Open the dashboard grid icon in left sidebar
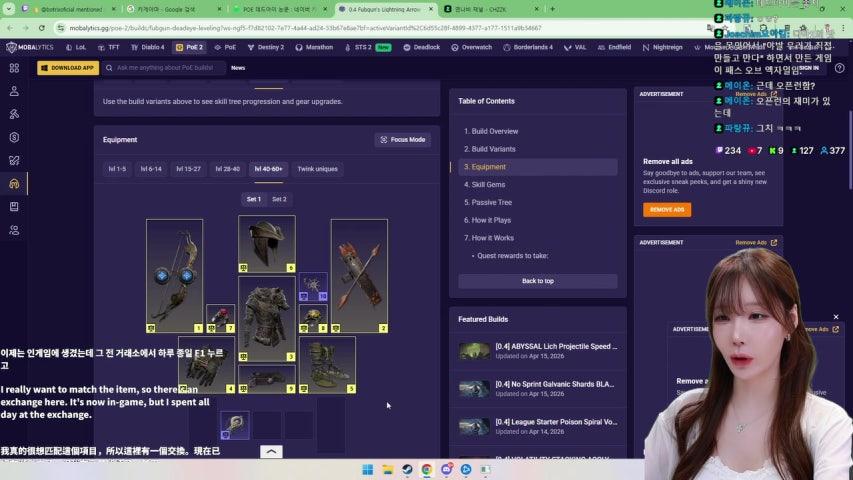This screenshot has width=853, height=480. (14, 68)
